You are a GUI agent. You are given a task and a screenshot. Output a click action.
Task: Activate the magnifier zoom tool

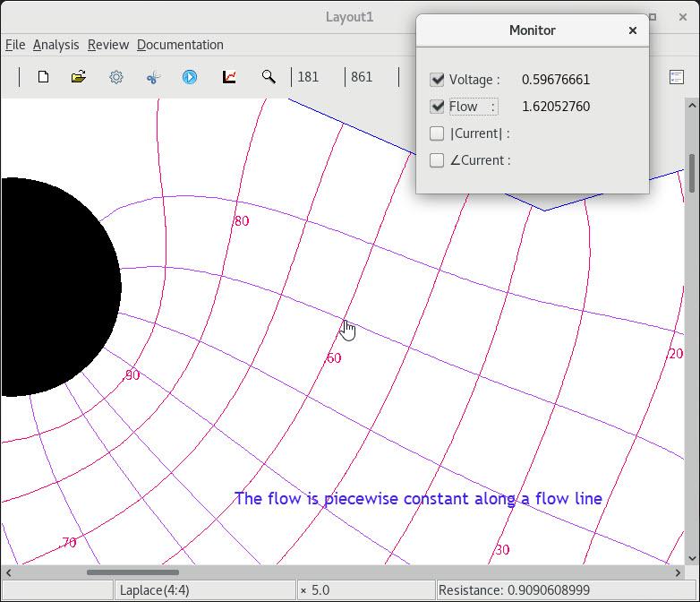(269, 77)
